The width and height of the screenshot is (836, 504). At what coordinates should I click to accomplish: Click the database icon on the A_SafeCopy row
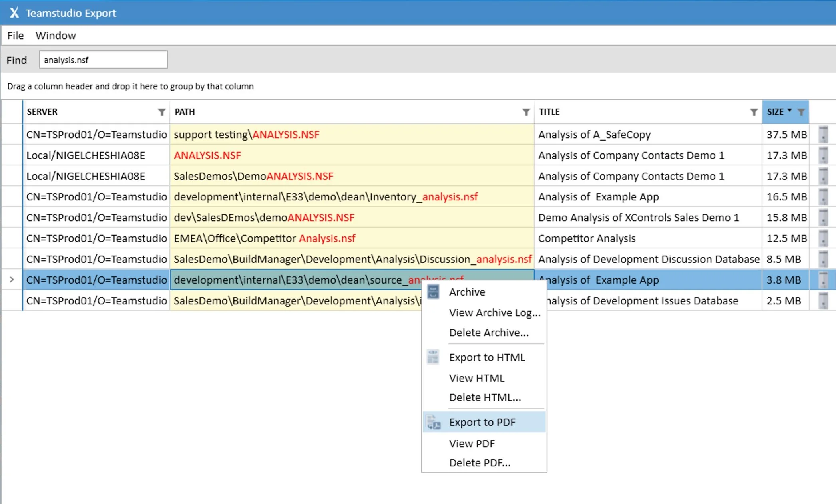(x=823, y=135)
